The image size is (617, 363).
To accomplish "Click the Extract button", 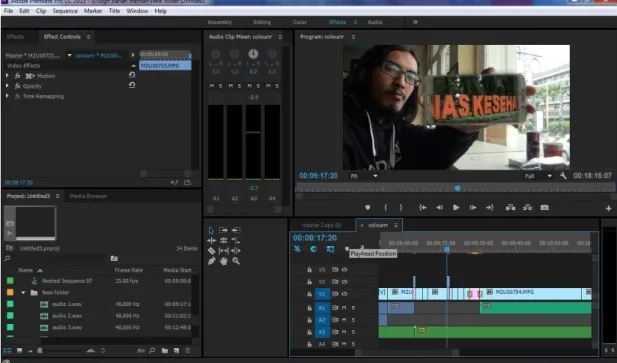I will click(527, 208).
